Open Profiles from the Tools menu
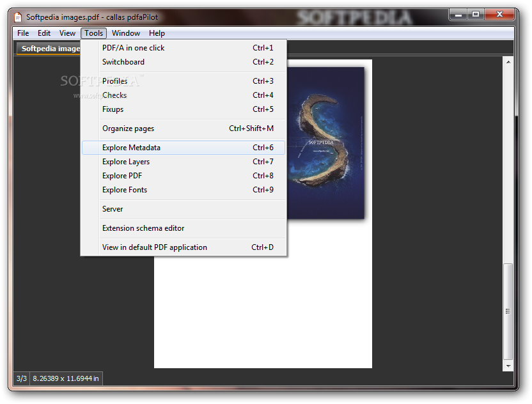The width and height of the screenshot is (532, 404). pyautogui.click(x=184, y=81)
